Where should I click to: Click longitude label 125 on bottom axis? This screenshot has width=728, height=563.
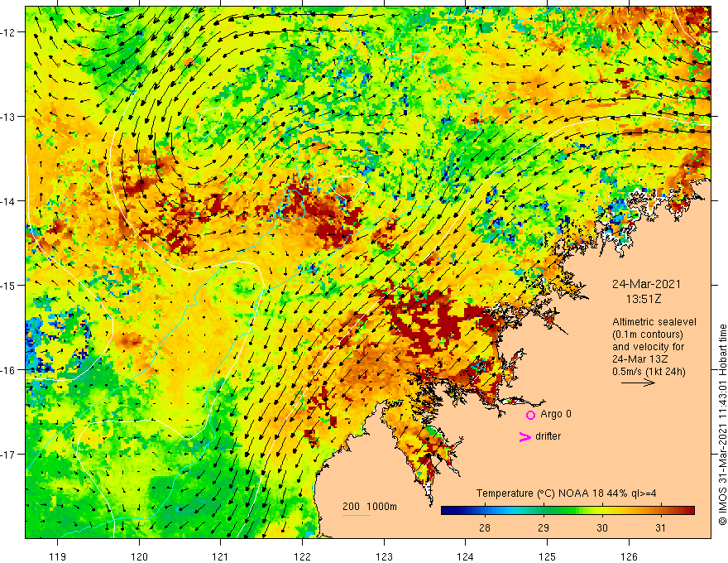(547, 556)
